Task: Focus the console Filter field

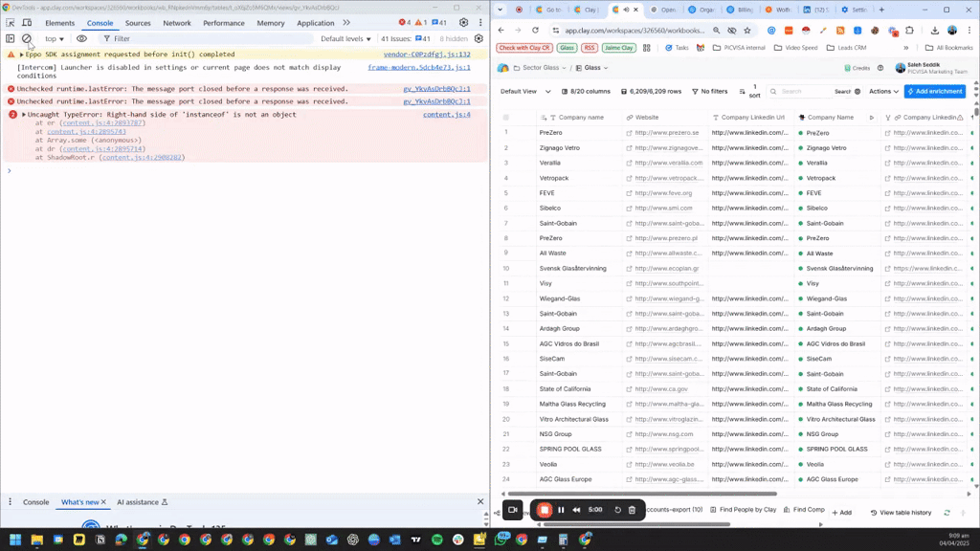Action: coord(207,38)
